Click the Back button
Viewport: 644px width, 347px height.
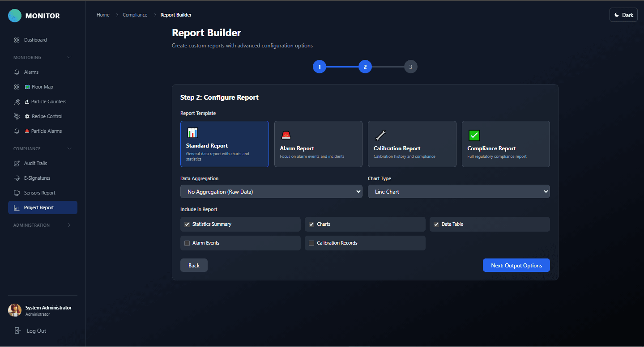click(x=194, y=265)
